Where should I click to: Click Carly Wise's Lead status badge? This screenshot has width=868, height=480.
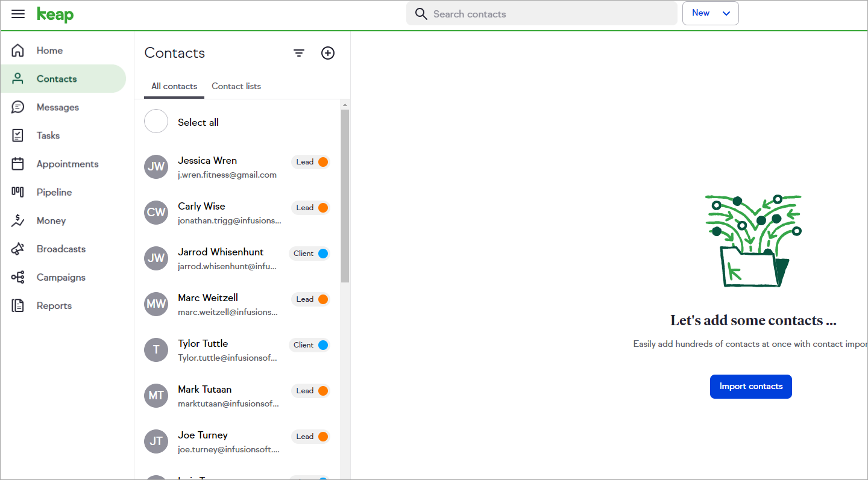[x=310, y=208]
